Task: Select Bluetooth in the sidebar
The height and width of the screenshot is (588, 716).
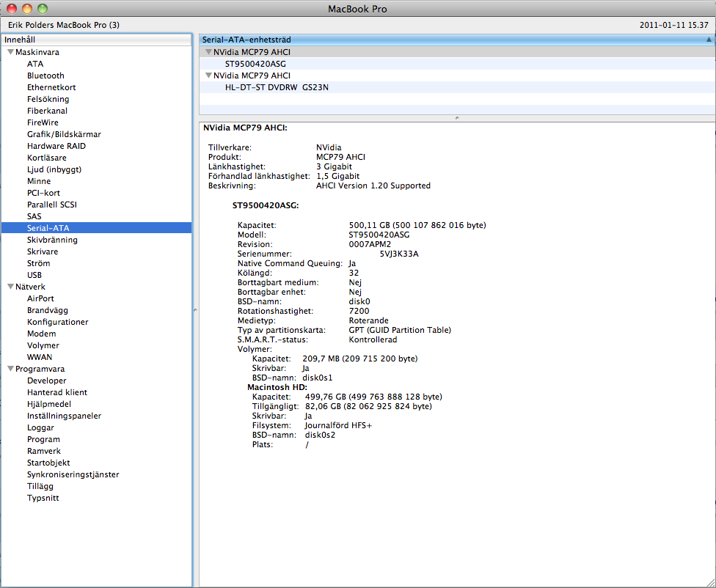Action: pos(45,76)
